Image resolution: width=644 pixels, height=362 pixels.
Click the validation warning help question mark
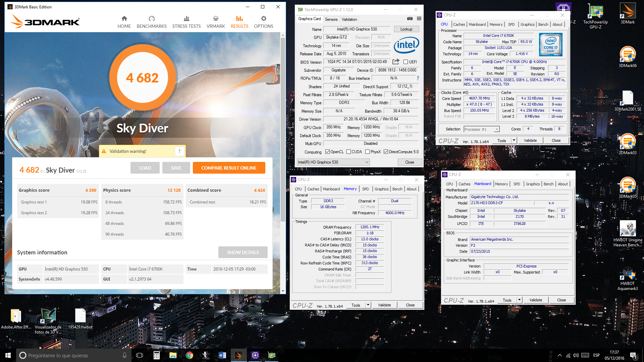point(179,151)
